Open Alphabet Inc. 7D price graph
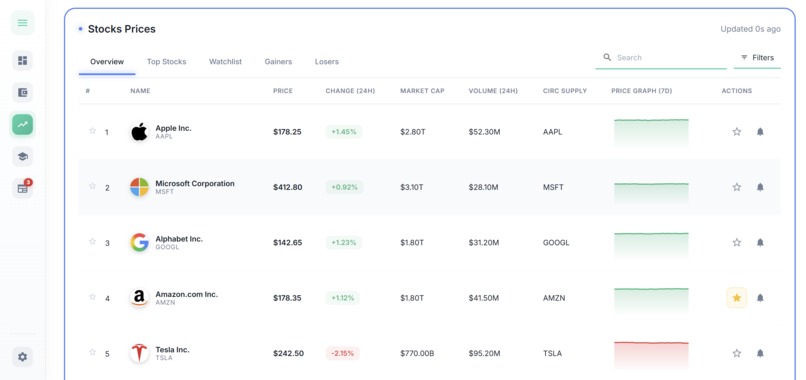Image resolution: width=806 pixels, height=380 pixels. pos(651,245)
